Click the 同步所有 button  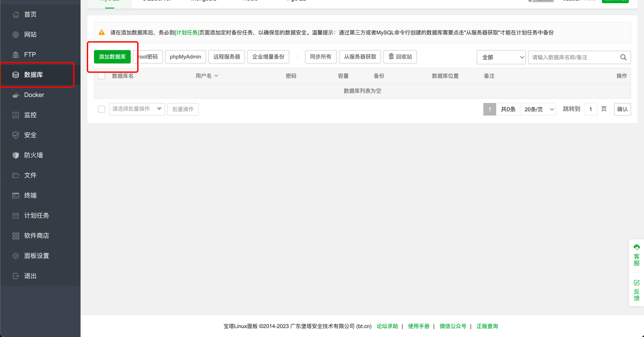point(321,57)
